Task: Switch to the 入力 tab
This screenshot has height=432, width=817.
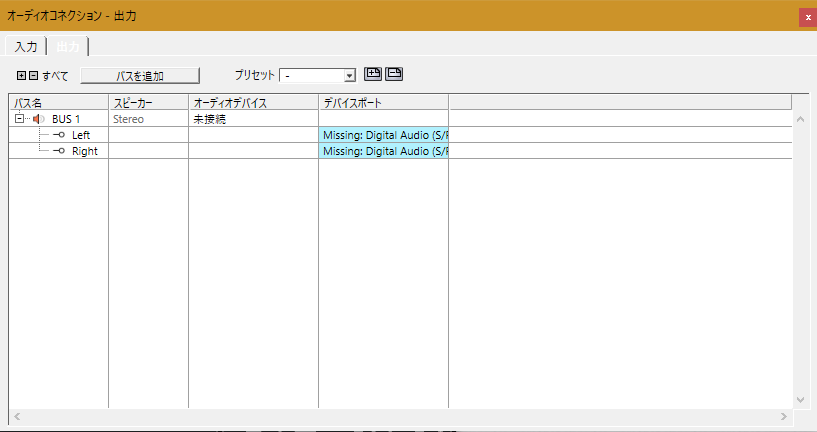Action: point(26,46)
